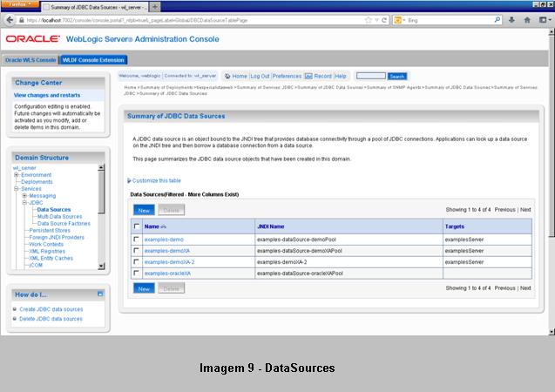Viewport: 555px width, 392px height.
Task: Select Deployments in Domain Structure tree
Action: click(x=37, y=182)
